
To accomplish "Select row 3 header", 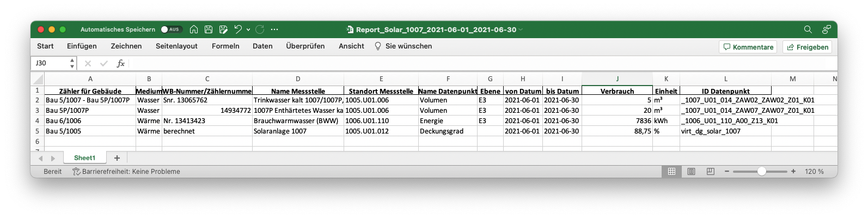I will coord(37,111).
